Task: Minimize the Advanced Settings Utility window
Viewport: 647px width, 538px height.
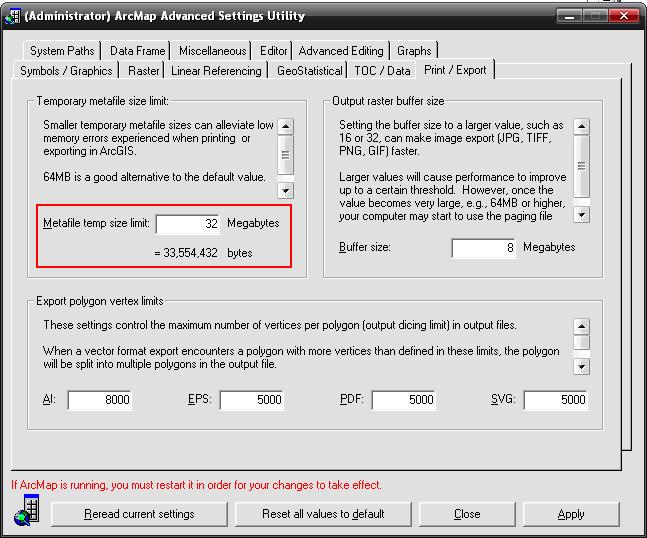Action: pyautogui.click(x=569, y=16)
